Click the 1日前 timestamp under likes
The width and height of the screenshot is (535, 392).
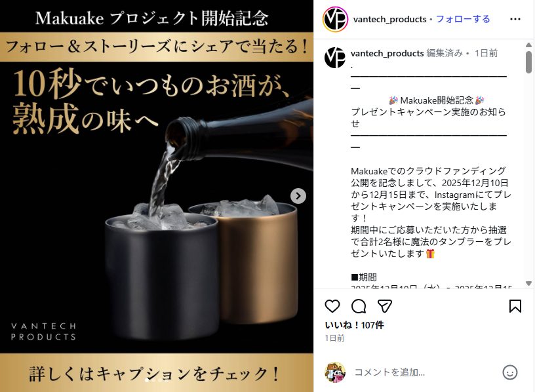(x=334, y=338)
